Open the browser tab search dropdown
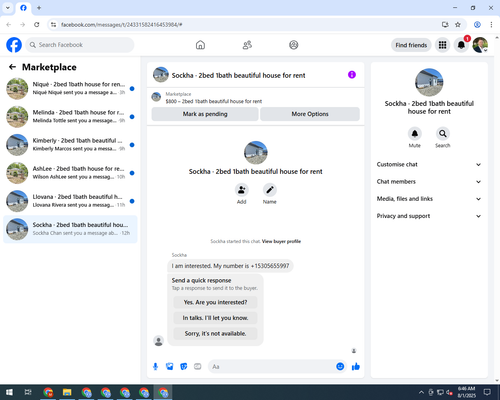The height and width of the screenshot is (400, 500). tap(8, 8)
